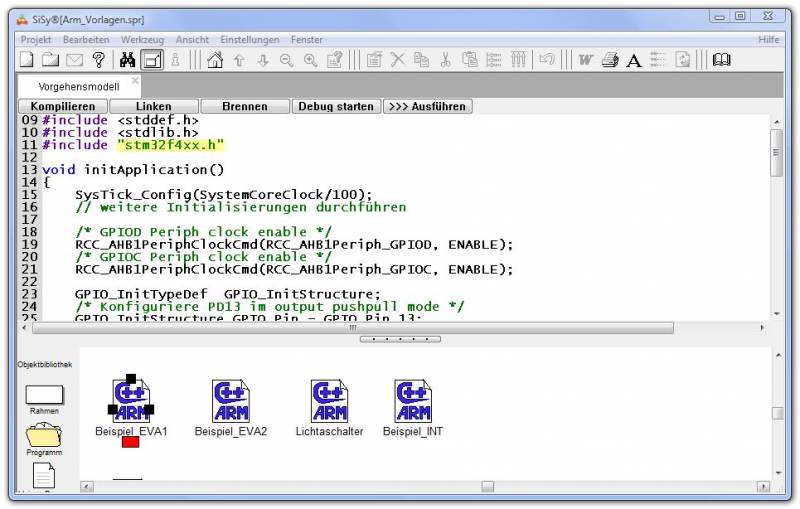
Task: Click the open book documentation icon
Action: 721,60
